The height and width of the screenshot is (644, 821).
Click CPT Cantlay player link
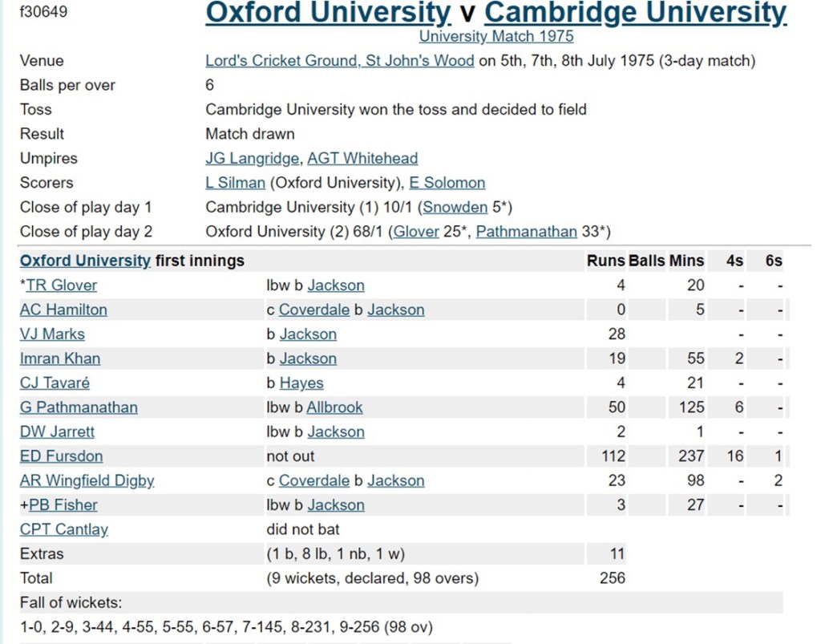pos(64,530)
